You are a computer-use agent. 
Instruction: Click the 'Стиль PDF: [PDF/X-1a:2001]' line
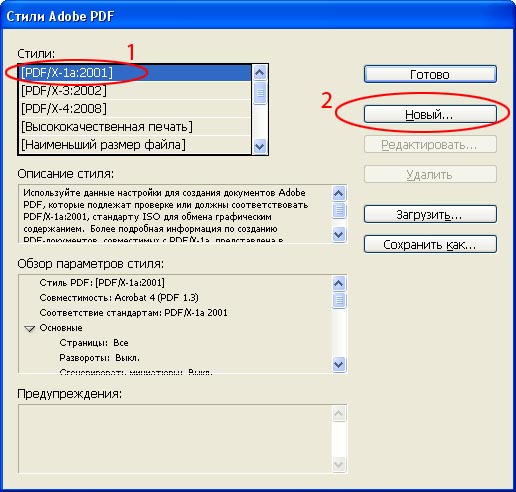(x=102, y=283)
